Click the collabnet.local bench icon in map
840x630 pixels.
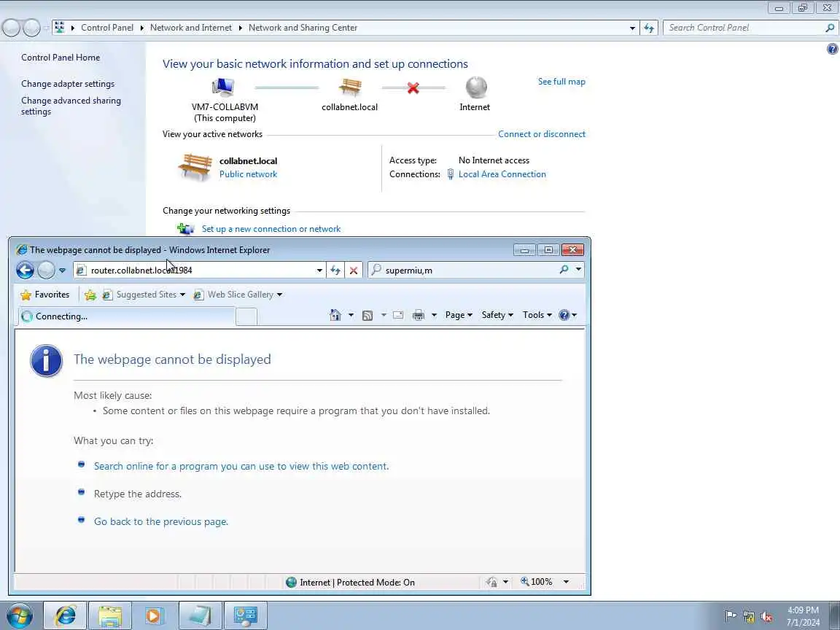(x=350, y=87)
